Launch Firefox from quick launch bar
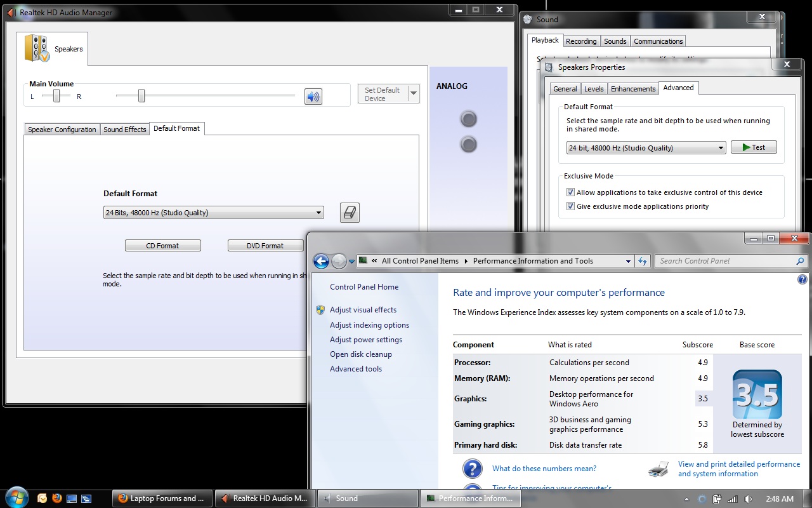Viewport: 812px width, 508px height. tap(57, 498)
